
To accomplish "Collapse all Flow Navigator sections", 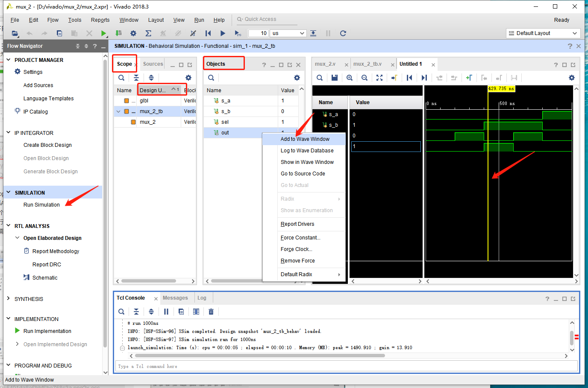I will pos(78,46).
